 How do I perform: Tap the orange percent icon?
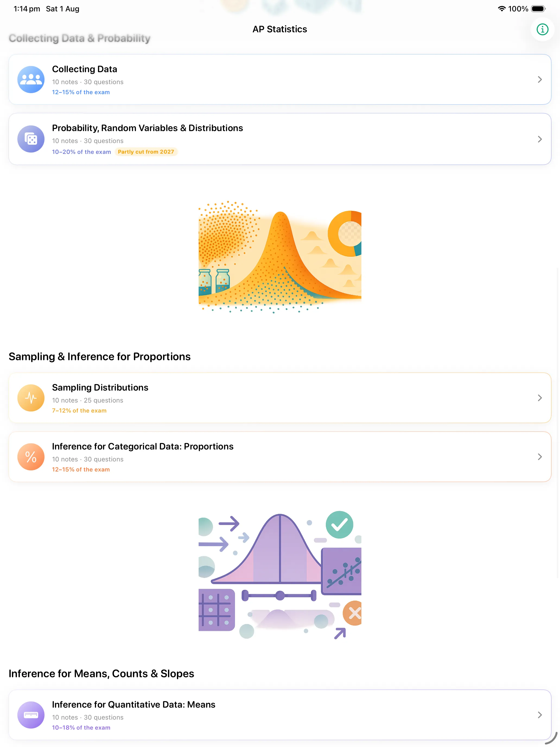pos(31,457)
